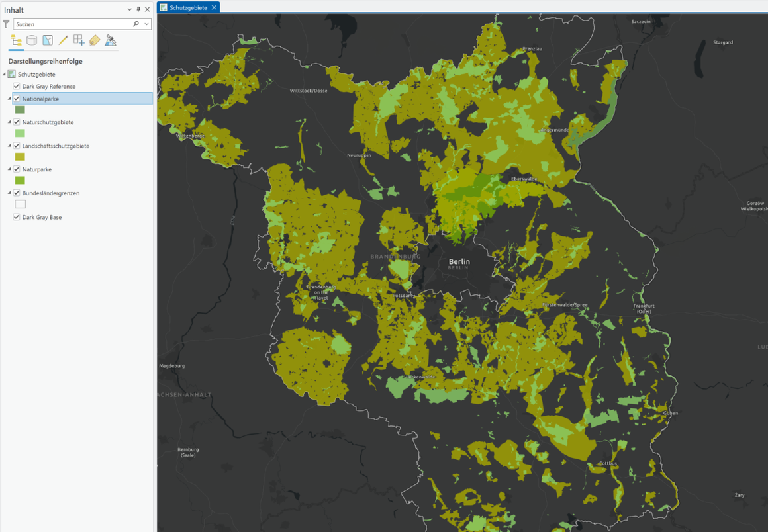Image resolution: width=768 pixels, height=532 pixels.
Task: Select List by Labeling tag icon
Action: point(95,40)
